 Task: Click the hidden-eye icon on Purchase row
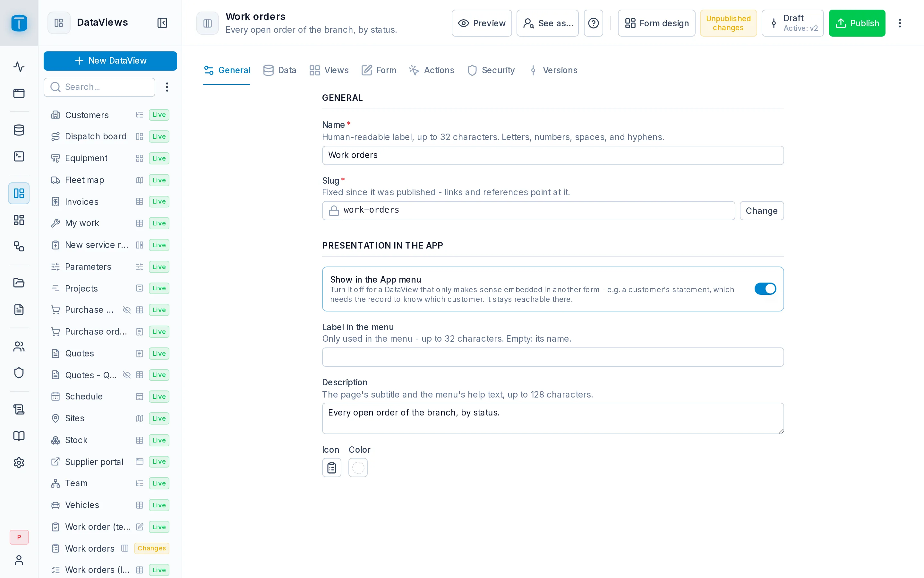pyautogui.click(x=127, y=310)
